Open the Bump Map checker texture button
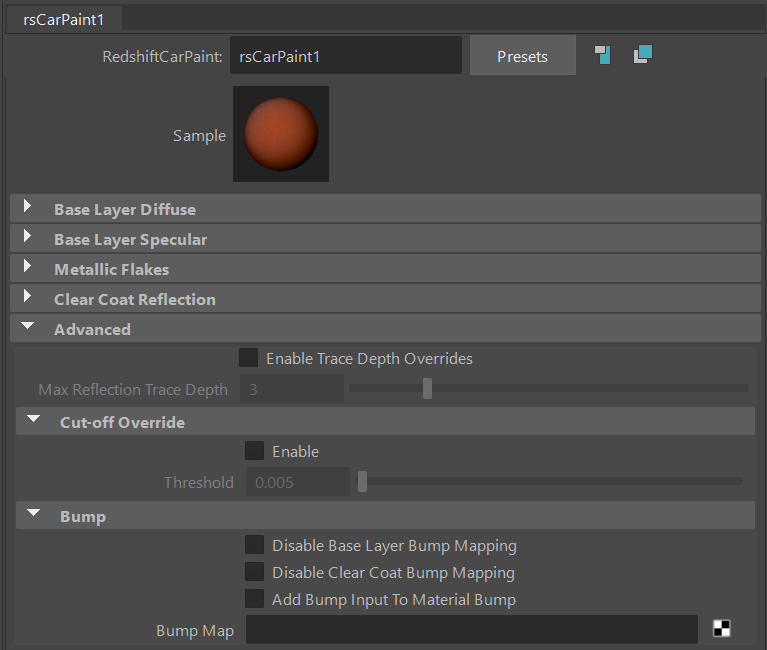 [x=722, y=628]
